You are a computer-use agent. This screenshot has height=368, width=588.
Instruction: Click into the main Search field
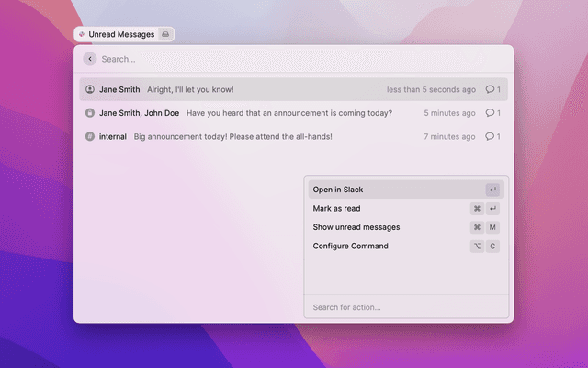coord(276,59)
